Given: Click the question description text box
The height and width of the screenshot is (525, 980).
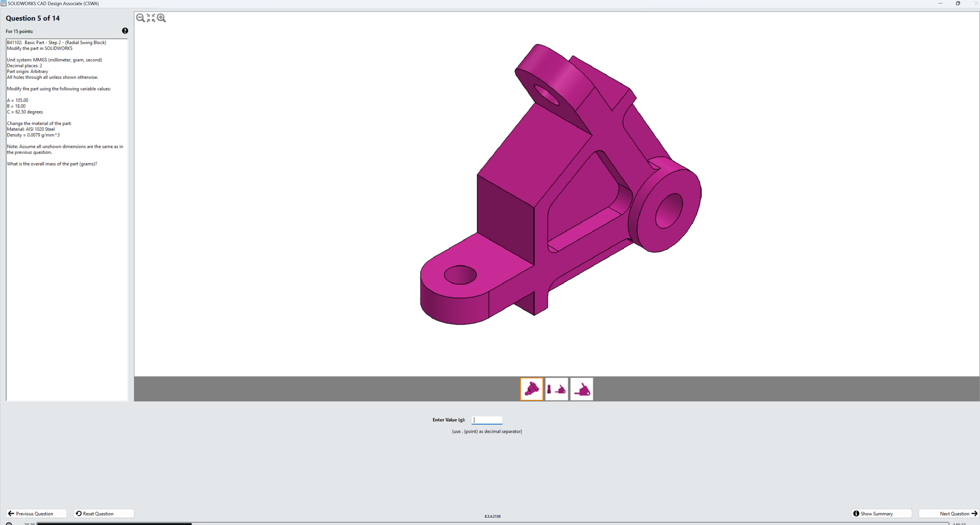Looking at the screenshot, I should 67,266.
